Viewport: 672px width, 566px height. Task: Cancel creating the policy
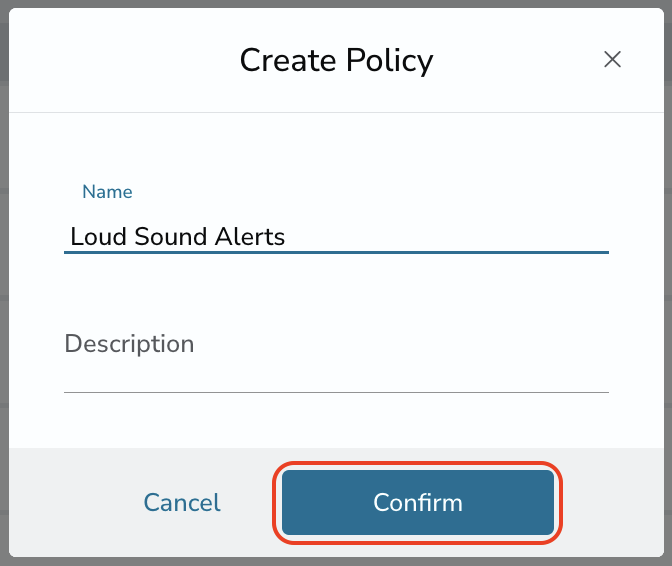tap(182, 503)
